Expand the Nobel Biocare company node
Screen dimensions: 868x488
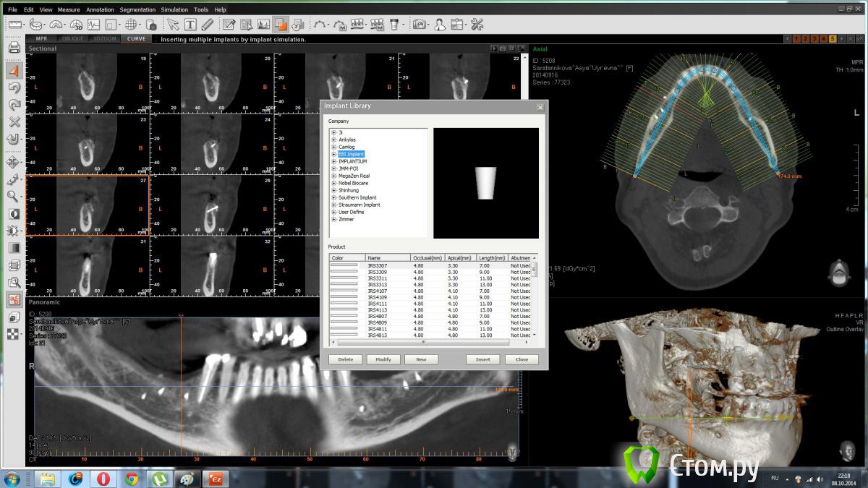333,183
